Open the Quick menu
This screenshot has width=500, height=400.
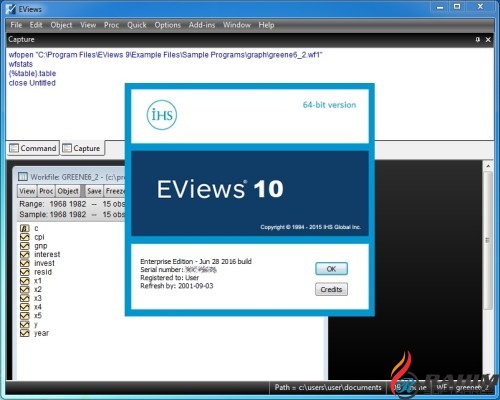[137, 25]
